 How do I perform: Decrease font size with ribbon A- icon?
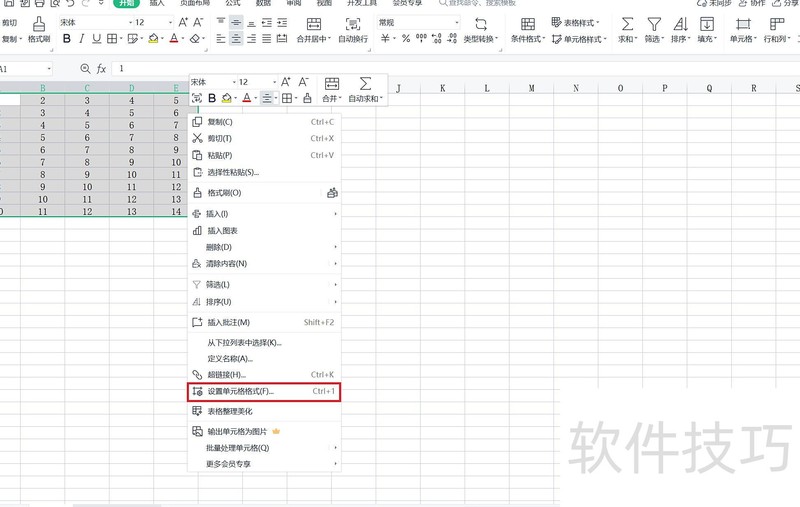198,22
